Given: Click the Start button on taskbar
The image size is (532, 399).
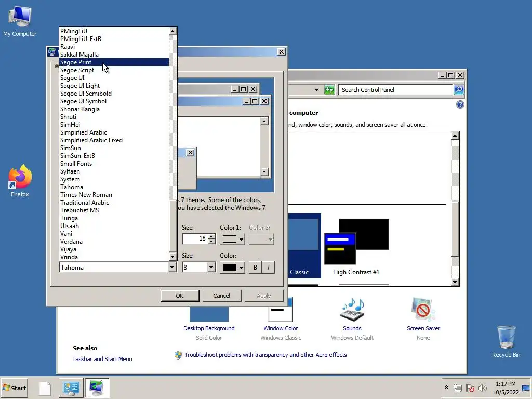Looking at the screenshot, I should tap(15, 388).
